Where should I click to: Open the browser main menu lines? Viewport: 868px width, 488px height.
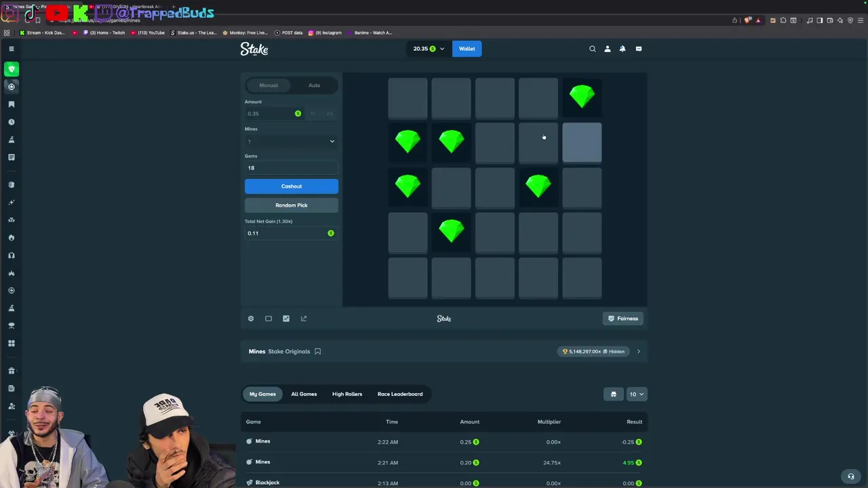[x=860, y=20]
